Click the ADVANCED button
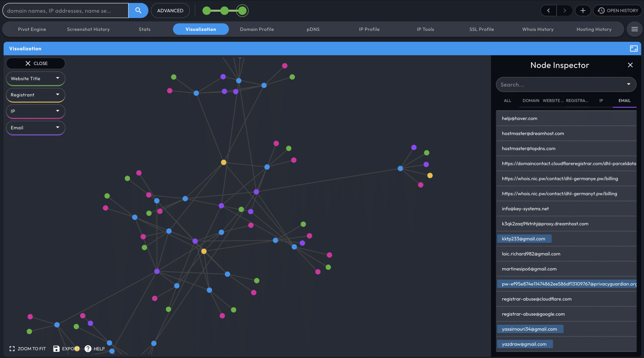The width and height of the screenshot is (644, 358). 170,11
